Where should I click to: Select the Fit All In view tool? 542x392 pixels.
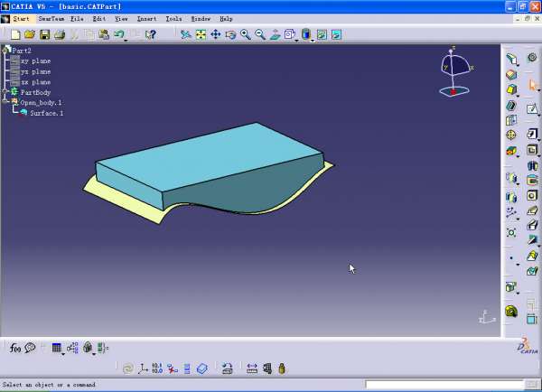pos(201,35)
